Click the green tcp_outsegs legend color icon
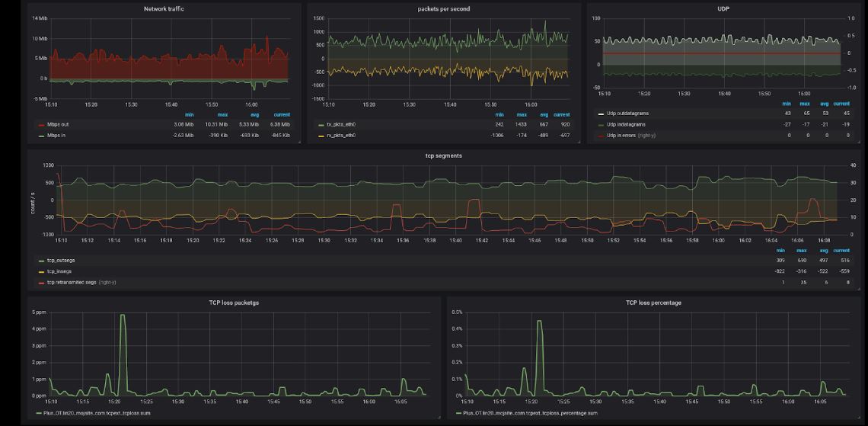 click(41, 261)
